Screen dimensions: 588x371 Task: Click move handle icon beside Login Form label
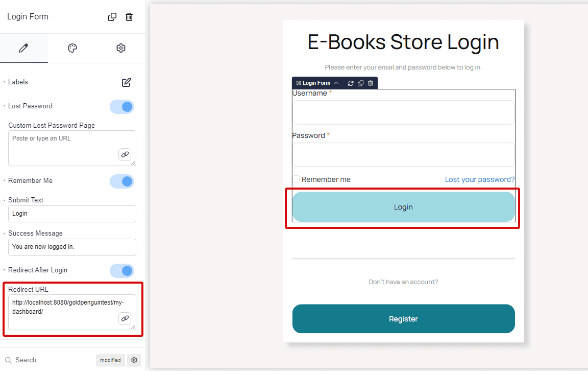click(x=298, y=83)
